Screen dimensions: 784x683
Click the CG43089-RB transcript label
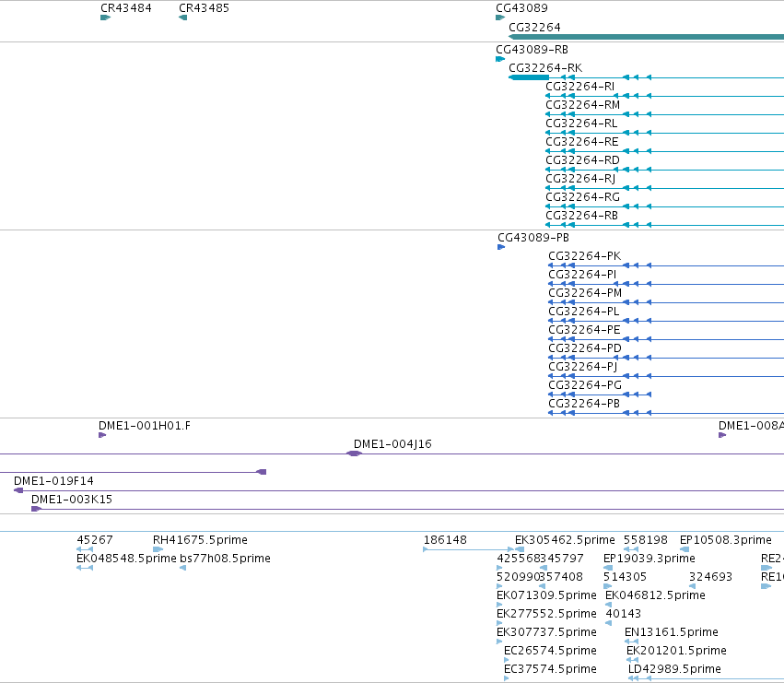point(532,50)
